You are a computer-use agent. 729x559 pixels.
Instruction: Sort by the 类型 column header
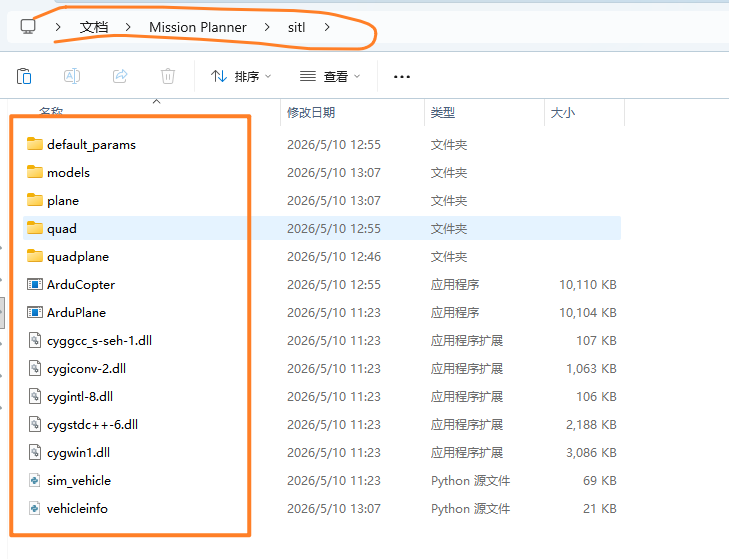(x=443, y=113)
